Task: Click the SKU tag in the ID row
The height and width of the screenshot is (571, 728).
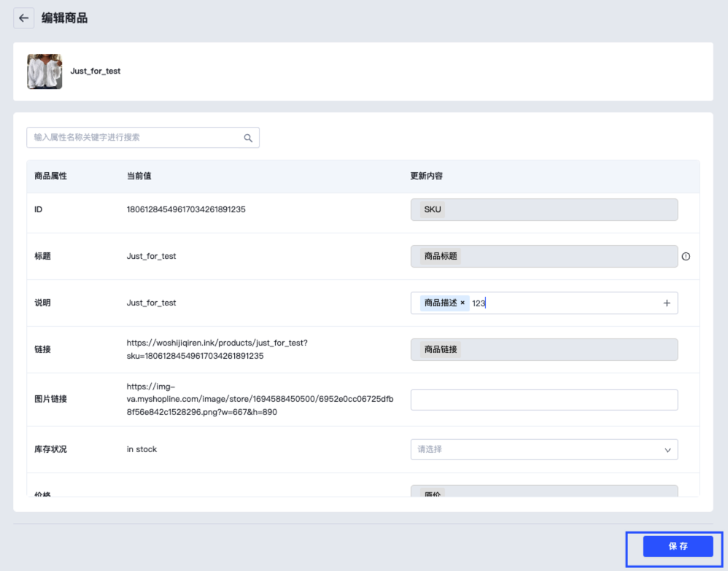Action: coord(432,209)
